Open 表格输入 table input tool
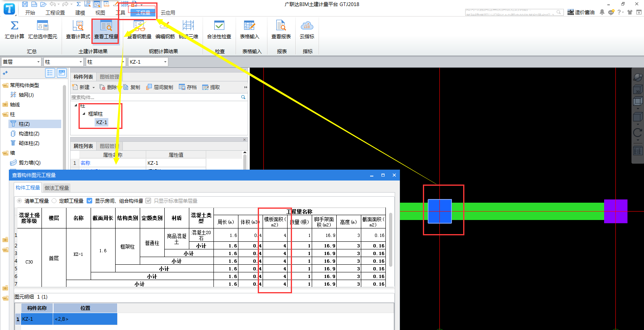This screenshot has height=330, width=644. point(249,30)
